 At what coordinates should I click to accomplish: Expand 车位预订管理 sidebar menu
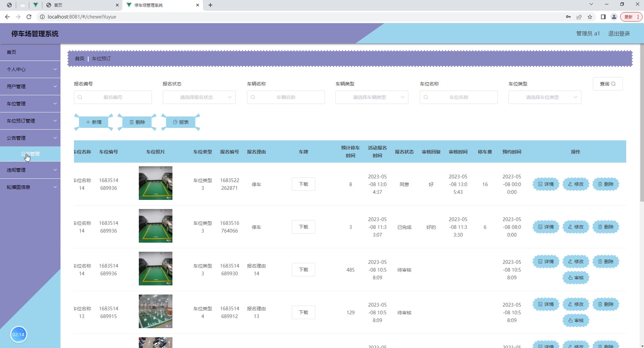tap(30, 121)
